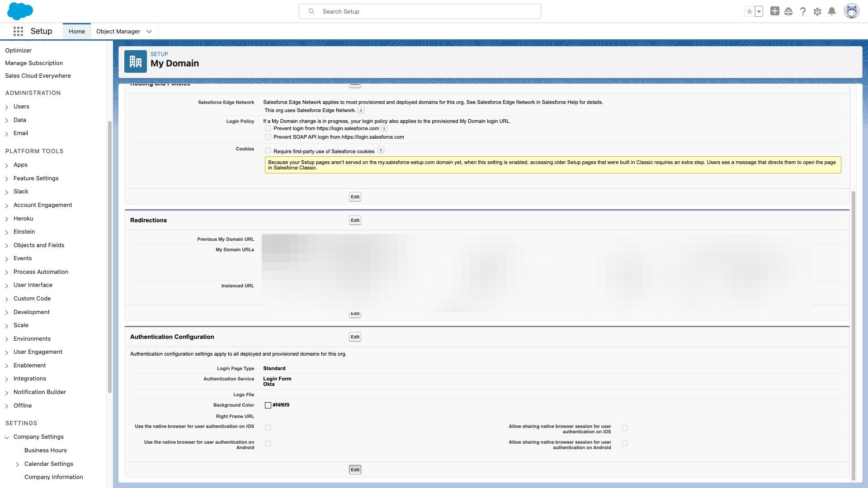Image resolution: width=868 pixels, height=488 pixels.
Task: Click the Background Color swatch
Action: pos(268,405)
